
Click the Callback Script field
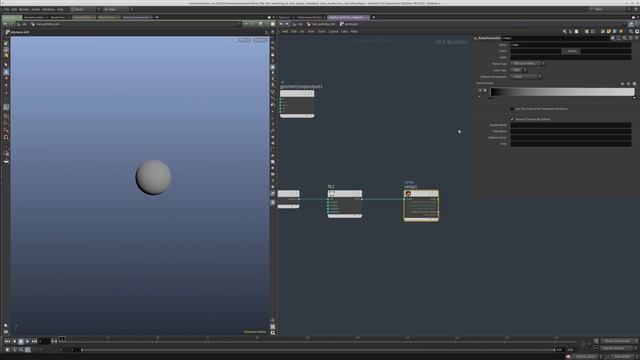[571, 138]
